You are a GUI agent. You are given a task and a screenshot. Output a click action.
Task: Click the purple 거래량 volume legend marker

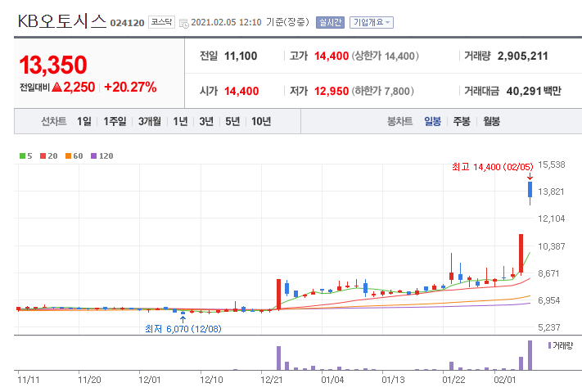click(549, 345)
